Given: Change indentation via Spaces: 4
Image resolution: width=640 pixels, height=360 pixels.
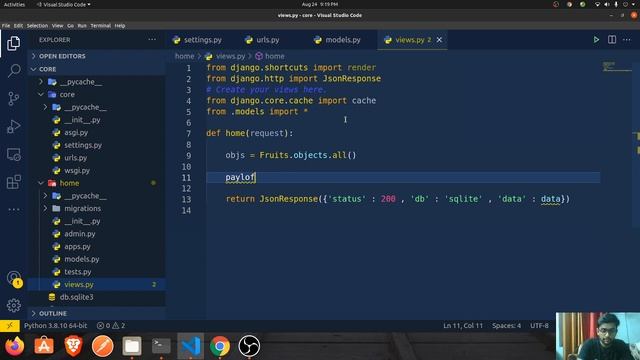Looking at the screenshot, I should [x=506, y=325].
